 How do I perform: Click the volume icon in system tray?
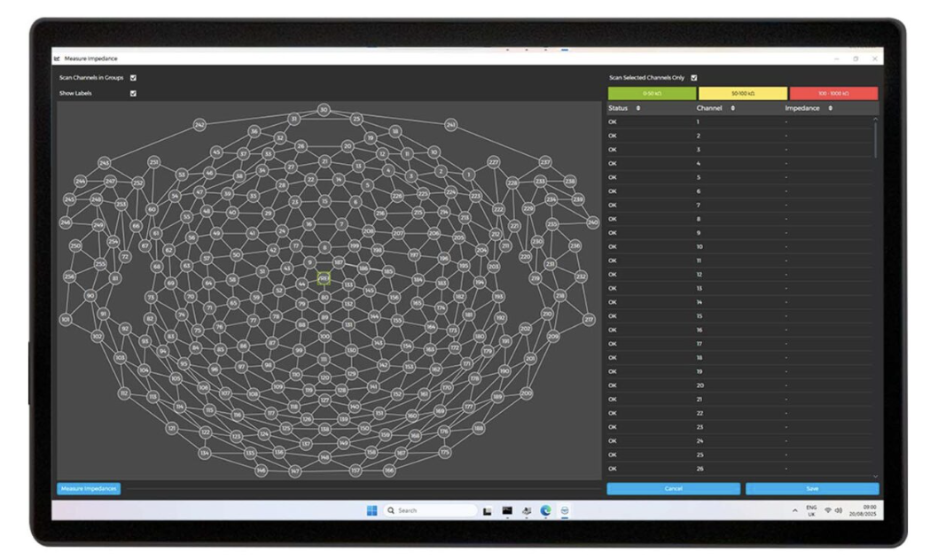click(838, 510)
